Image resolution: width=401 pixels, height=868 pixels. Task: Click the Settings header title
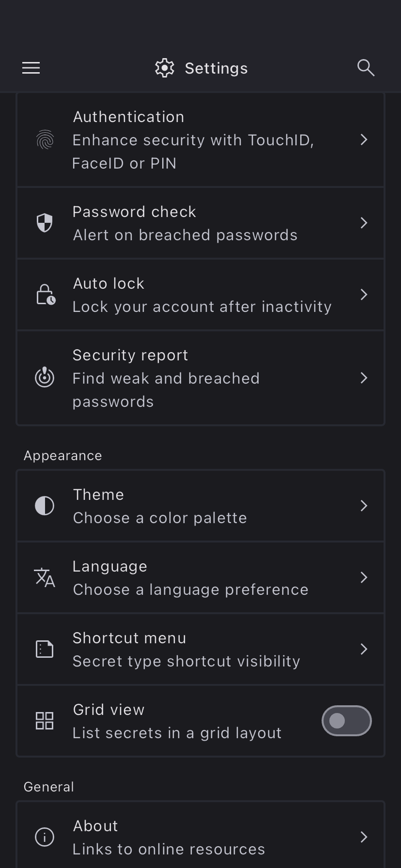[216, 68]
